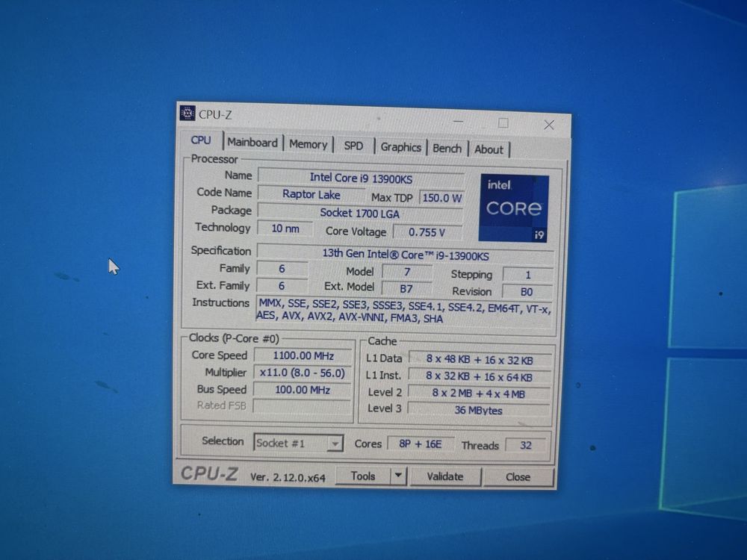Click the Intel Core i9 logo badge

[514, 208]
